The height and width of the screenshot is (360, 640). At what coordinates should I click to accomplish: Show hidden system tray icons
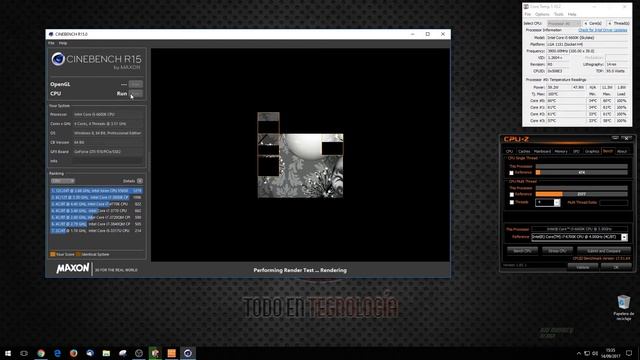(x=579, y=353)
